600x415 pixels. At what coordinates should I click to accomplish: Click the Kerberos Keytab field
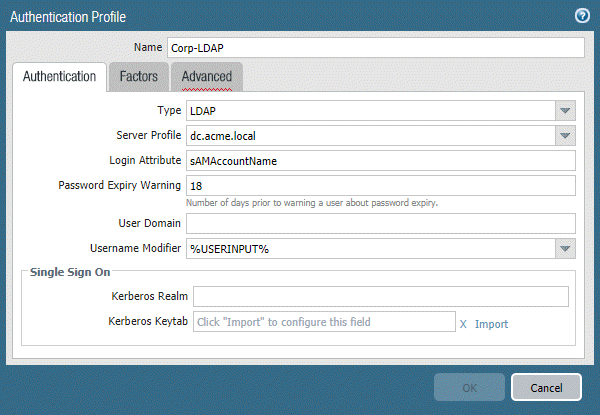324,322
